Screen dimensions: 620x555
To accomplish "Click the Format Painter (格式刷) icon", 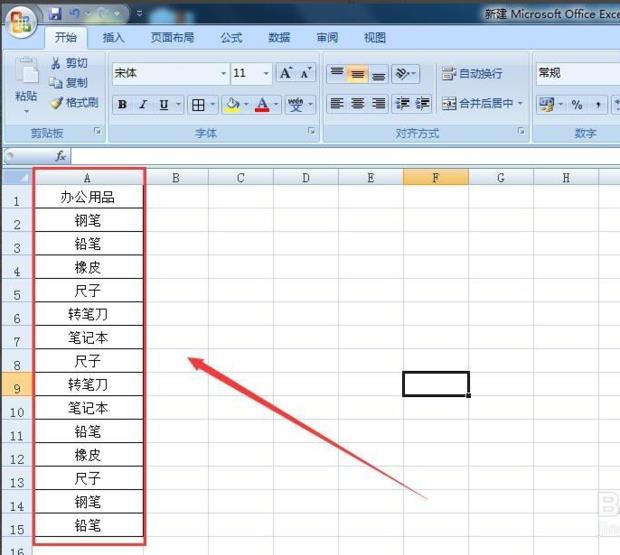I will coord(56,103).
